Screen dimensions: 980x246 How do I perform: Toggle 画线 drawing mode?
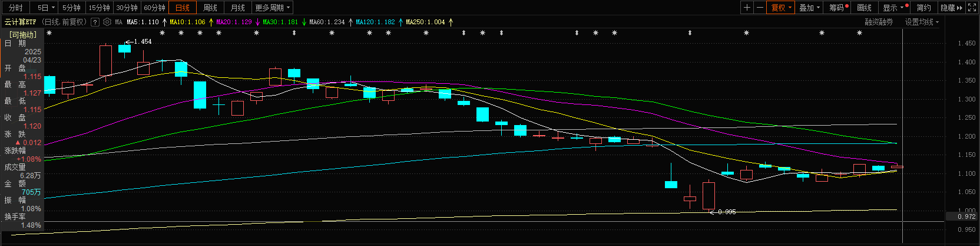click(864, 8)
